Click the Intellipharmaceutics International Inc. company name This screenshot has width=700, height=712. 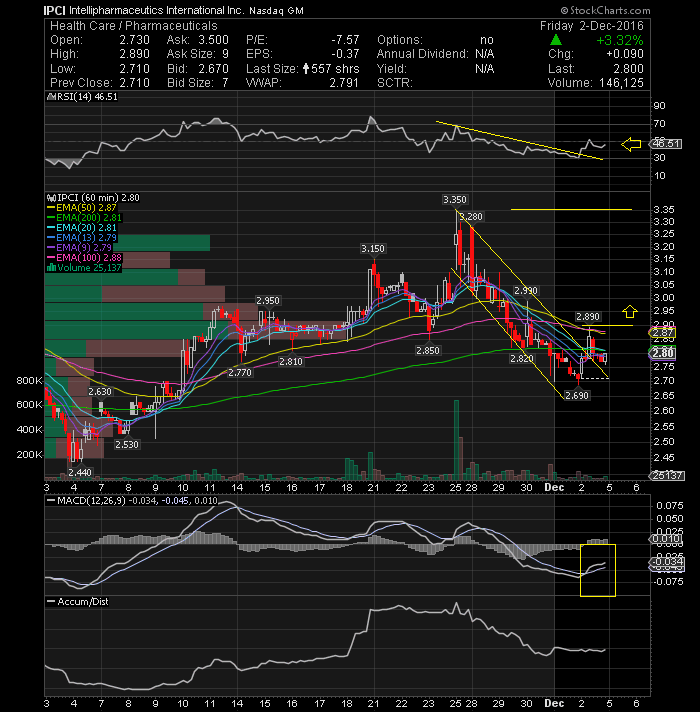156,10
